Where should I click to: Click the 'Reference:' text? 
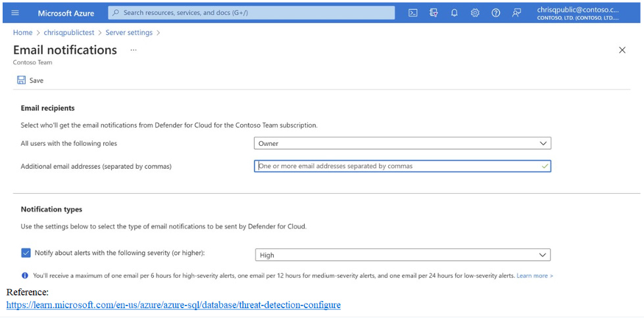tap(28, 292)
